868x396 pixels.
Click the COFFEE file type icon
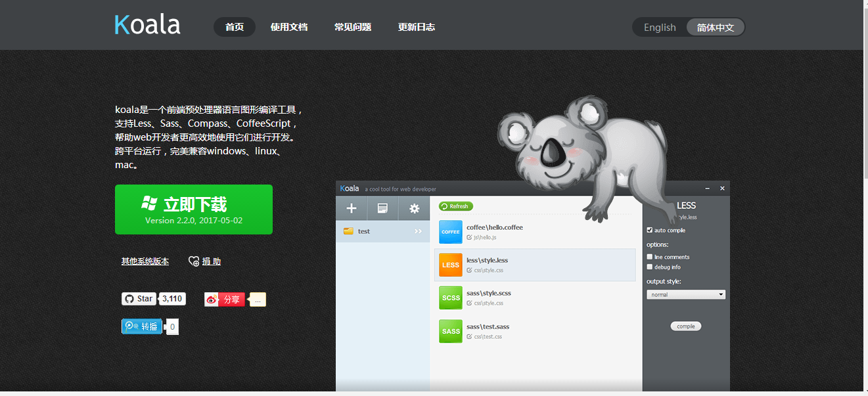[451, 232]
